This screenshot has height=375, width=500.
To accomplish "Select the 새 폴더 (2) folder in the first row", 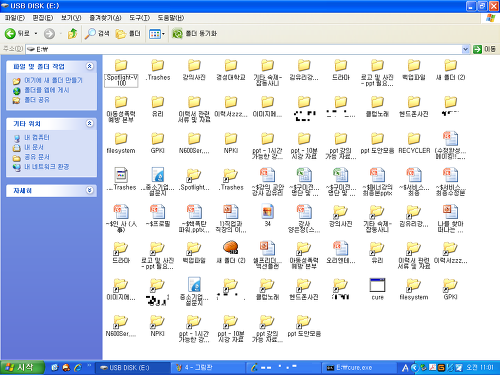I will click(x=450, y=65).
